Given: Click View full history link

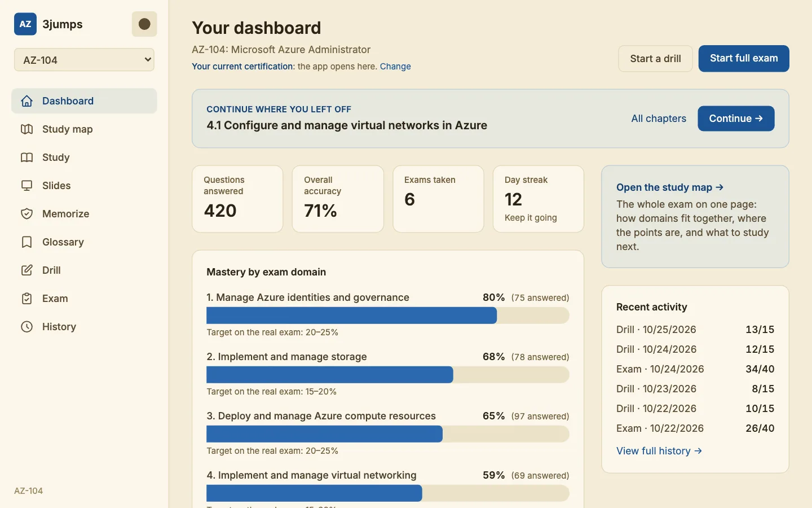Looking at the screenshot, I should [659, 451].
